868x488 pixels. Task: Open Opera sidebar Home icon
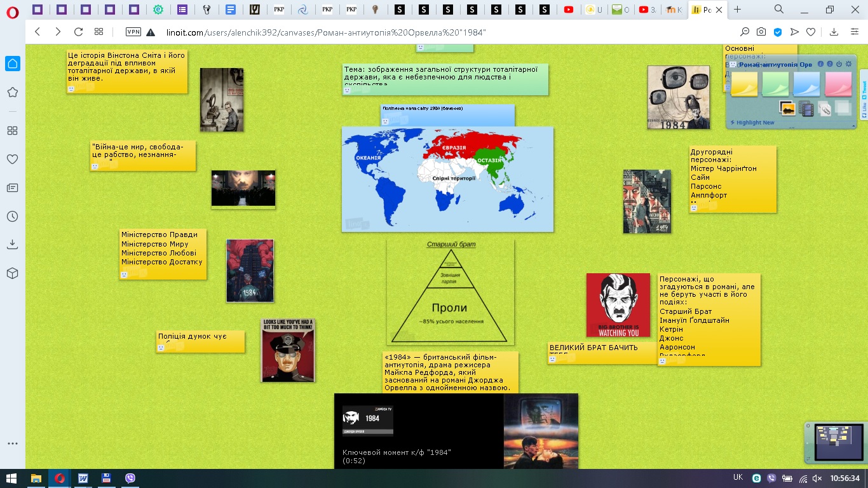[x=12, y=63]
